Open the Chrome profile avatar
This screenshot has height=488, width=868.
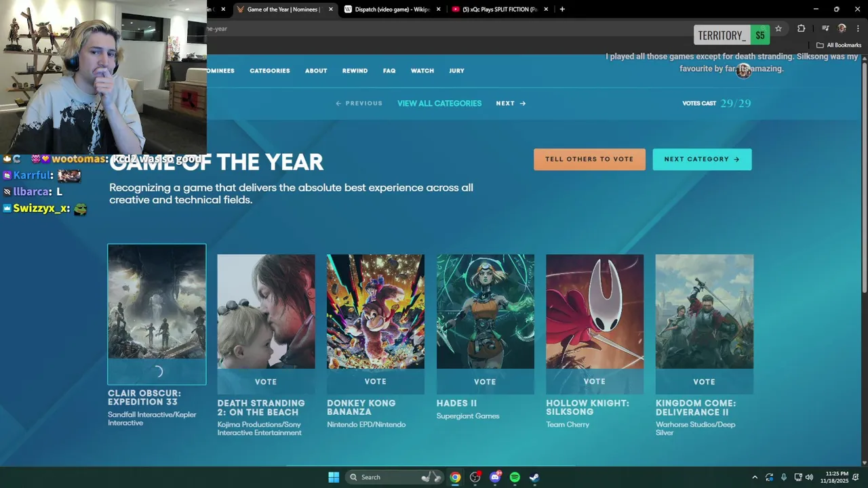pos(842,28)
